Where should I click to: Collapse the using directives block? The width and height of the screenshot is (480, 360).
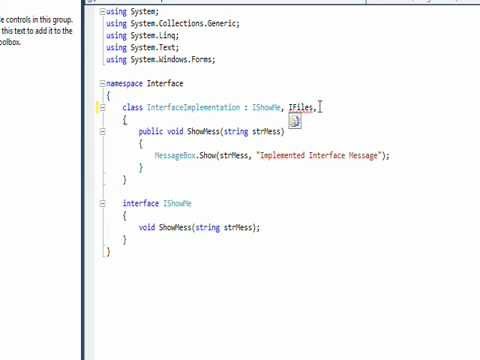102,12
